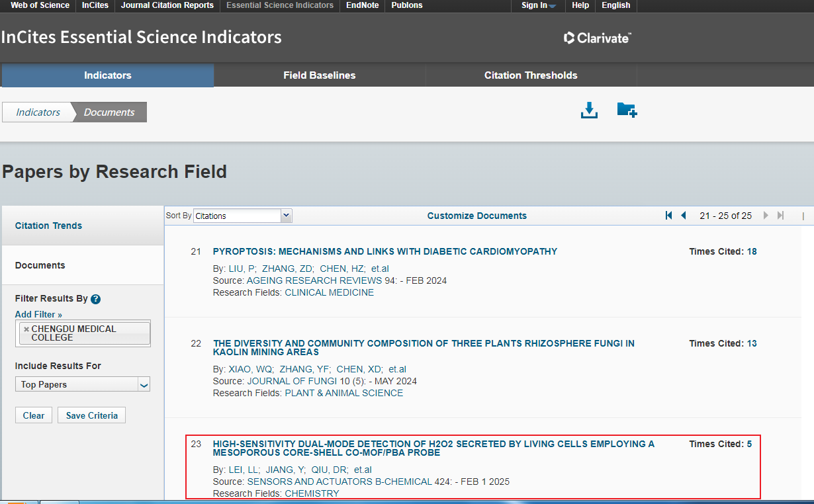Click the Documents breadcrumb
This screenshot has height=504, width=814.
coord(109,112)
